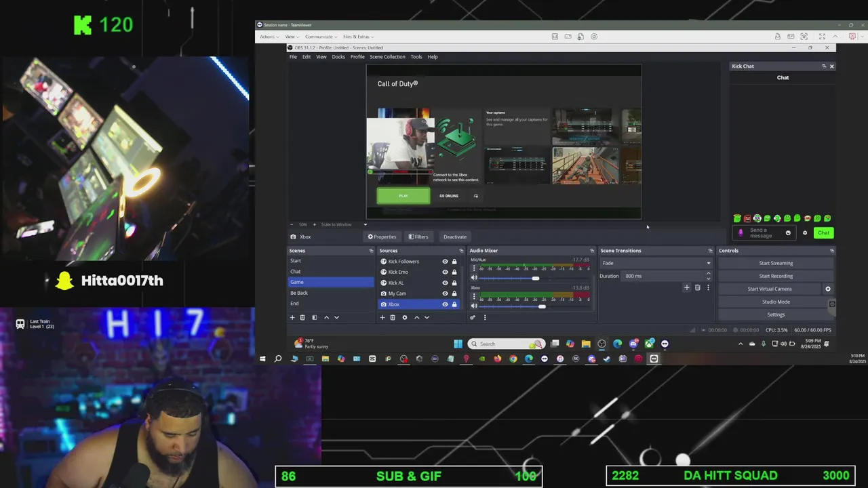Viewport: 868px width, 488px height.
Task: Click Start Virtual Camera button
Action: click(770, 289)
